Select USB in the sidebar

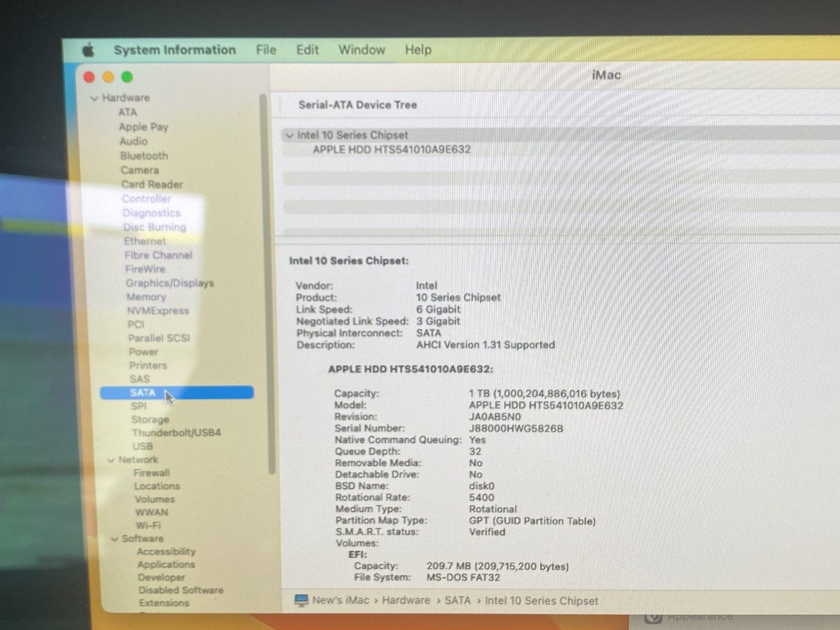click(x=143, y=446)
